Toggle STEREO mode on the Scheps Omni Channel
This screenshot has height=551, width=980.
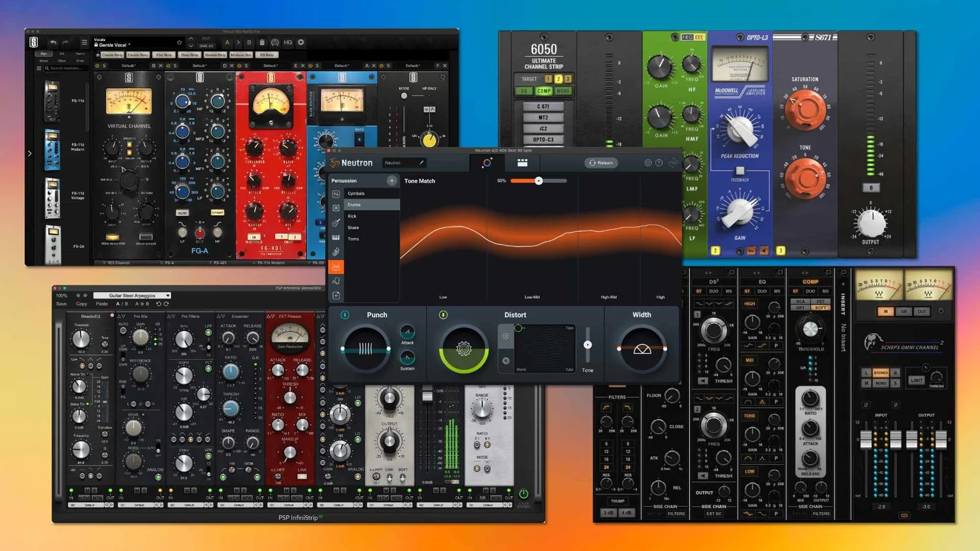pyautogui.click(x=880, y=372)
